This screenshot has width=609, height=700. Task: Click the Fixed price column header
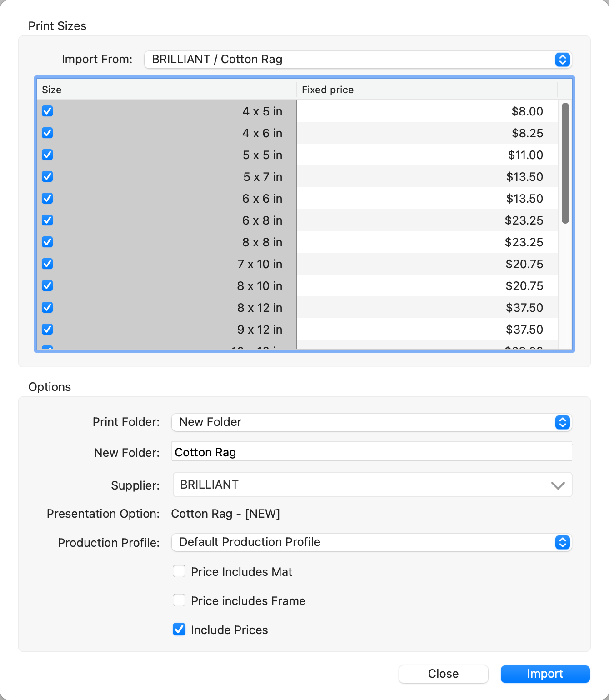(x=426, y=90)
